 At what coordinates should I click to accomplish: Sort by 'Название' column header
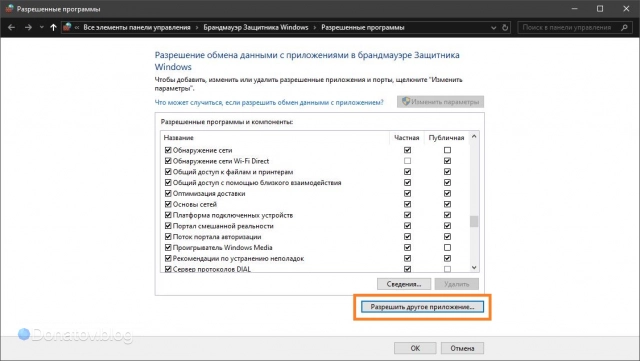pyautogui.click(x=178, y=138)
